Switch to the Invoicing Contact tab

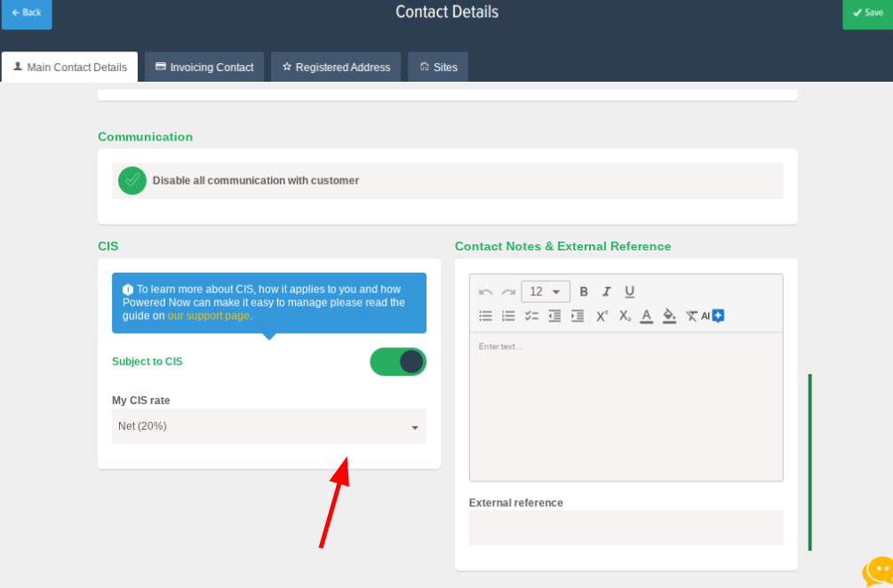(x=204, y=68)
